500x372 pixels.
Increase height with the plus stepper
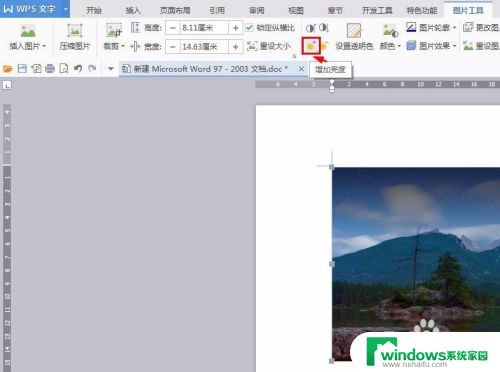pyautogui.click(x=235, y=28)
